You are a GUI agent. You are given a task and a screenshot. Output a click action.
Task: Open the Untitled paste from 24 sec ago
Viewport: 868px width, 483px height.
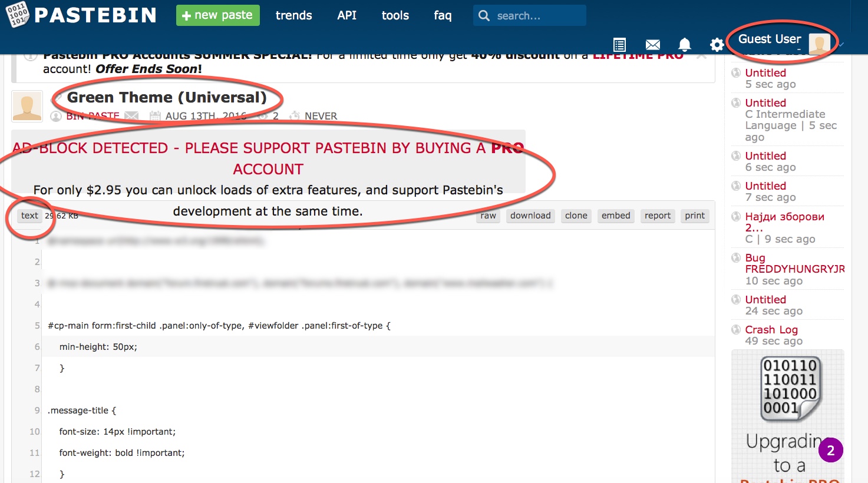(x=765, y=300)
